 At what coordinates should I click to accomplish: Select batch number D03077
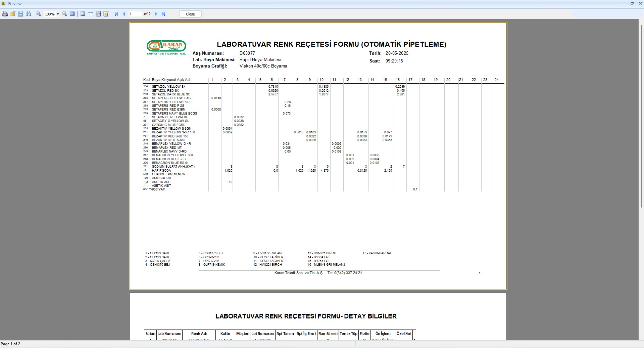point(247,53)
